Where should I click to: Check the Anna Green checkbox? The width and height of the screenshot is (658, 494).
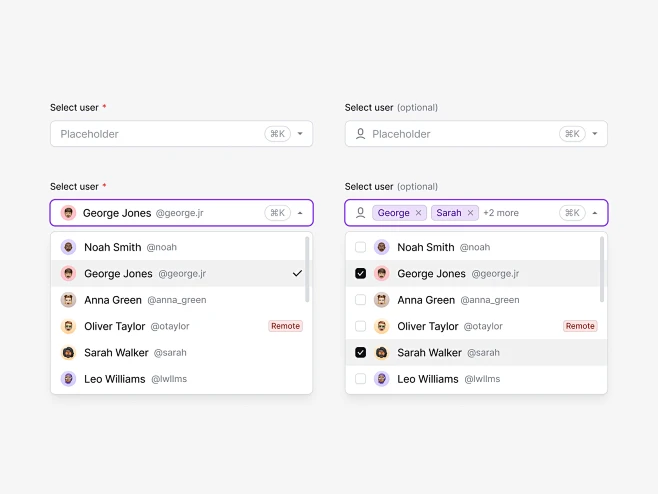(360, 300)
